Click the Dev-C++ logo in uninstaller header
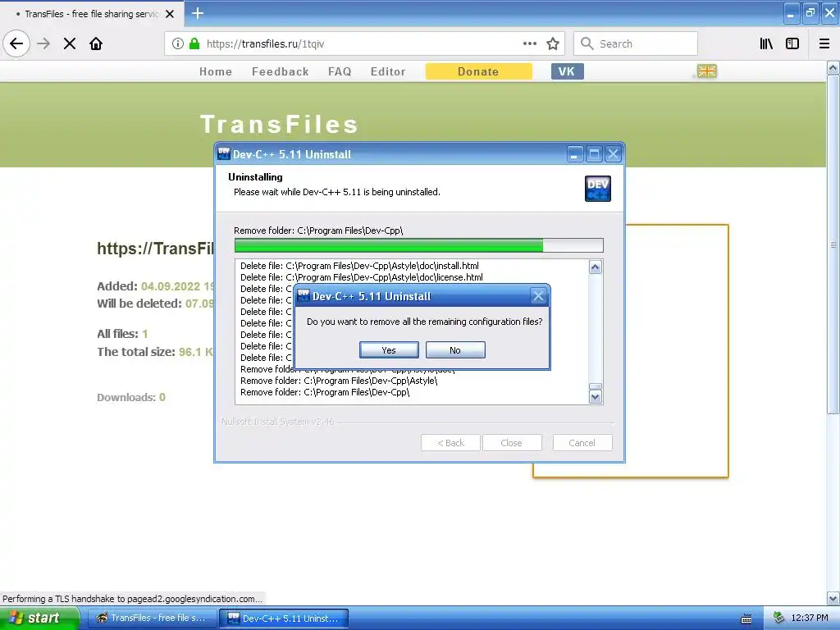Viewport: 840px width, 630px height. (x=598, y=189)
